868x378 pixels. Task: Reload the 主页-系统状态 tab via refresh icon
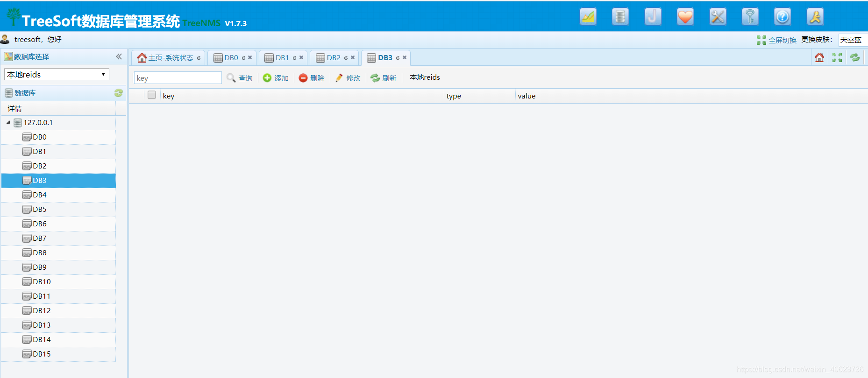pos(199,58)
